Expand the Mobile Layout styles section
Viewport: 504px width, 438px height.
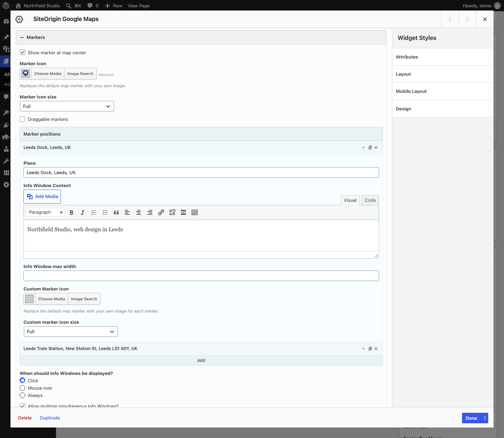[443, 91]
